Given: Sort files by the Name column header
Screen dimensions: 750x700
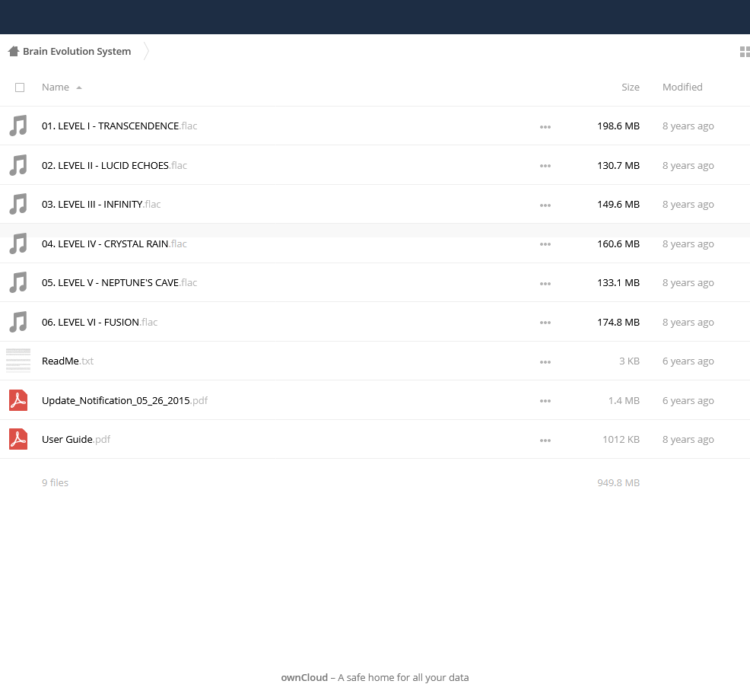Looking at the screenshot, I should [56, 87].
